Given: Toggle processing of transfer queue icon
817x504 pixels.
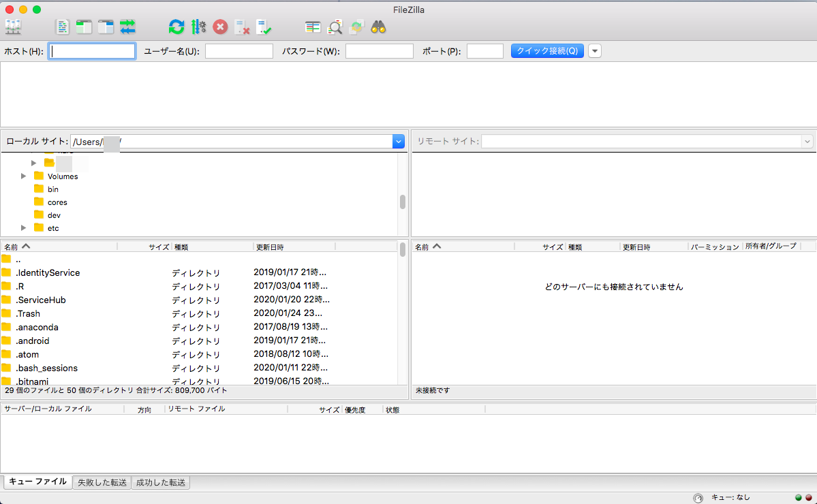Looking at the screenshot, I should pyautogui.click(x=198, y=27).
